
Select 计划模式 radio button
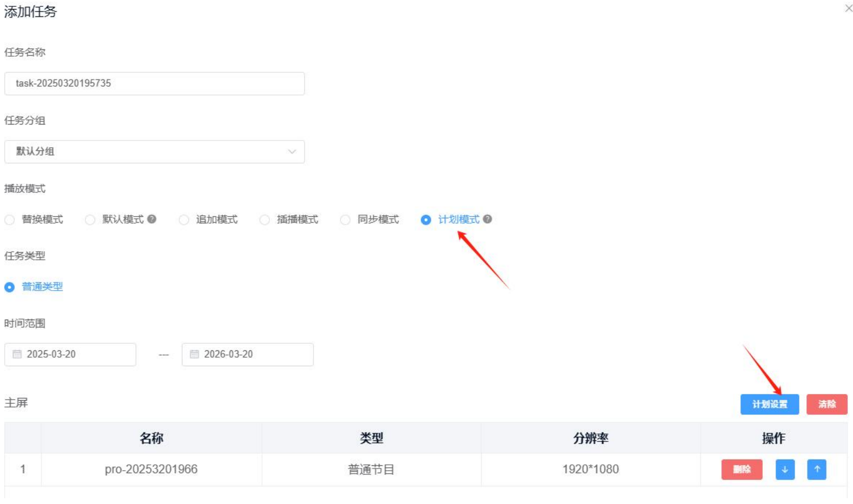click(x=426, y=220)
